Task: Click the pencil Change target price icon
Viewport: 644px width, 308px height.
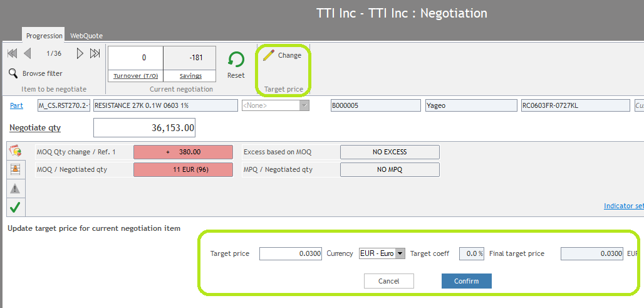Action: coord(269,56)
